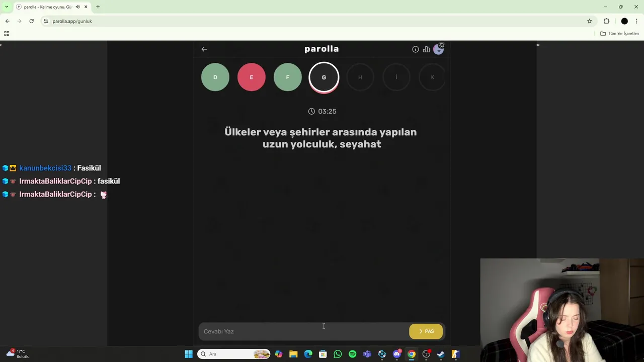The width and height of the screenshot is (644, 362).
Task: Open the statistics bar chart icon
Action: point(426,49)
